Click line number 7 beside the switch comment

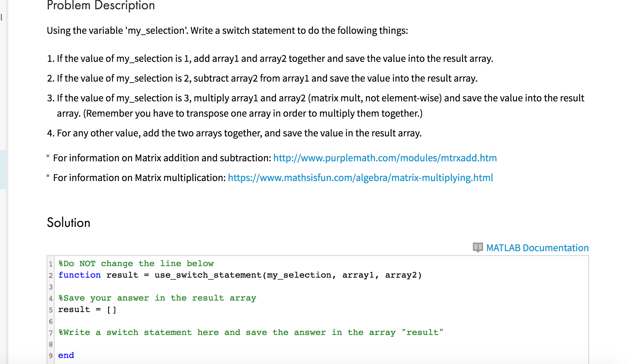tap(51, 332)
